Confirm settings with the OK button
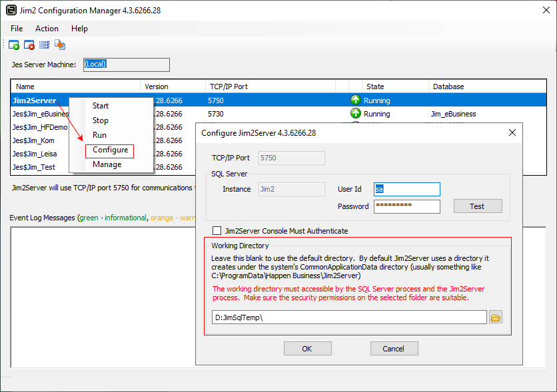This screenshot has height=392, width=557. tap(307, 348)
